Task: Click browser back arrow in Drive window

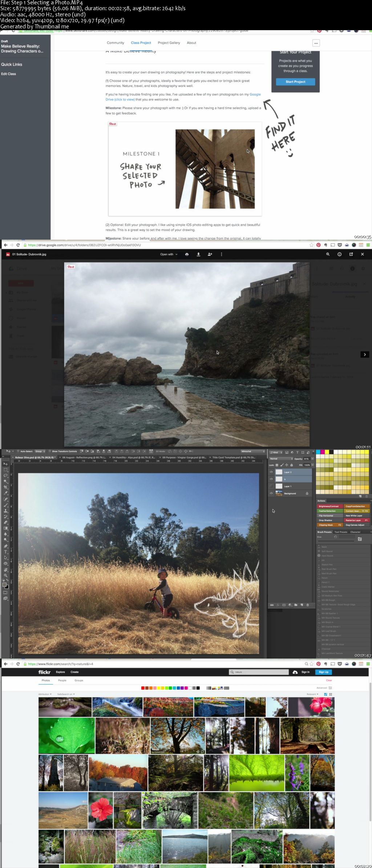Action: [5, 245]
